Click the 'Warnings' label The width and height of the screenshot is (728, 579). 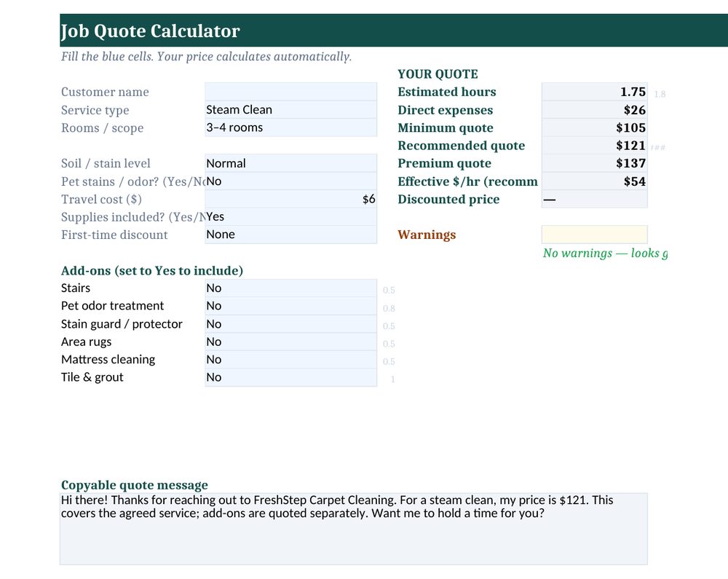(427, 235)
